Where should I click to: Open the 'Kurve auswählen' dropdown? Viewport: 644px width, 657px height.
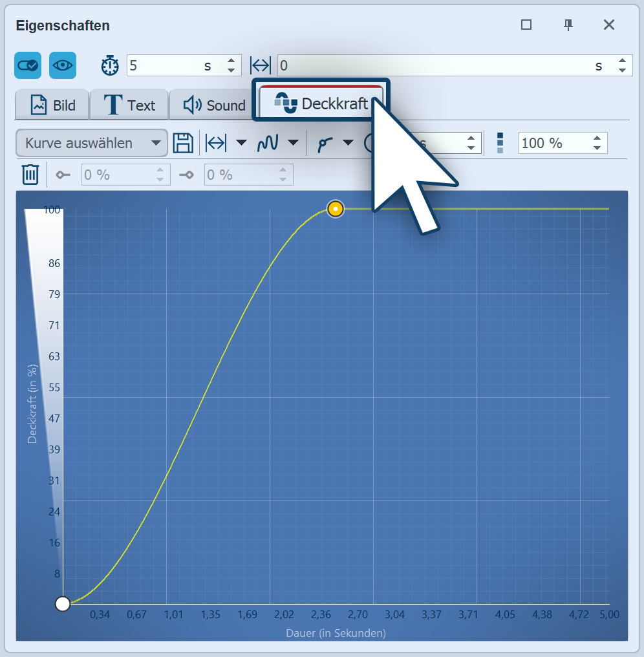91,143
